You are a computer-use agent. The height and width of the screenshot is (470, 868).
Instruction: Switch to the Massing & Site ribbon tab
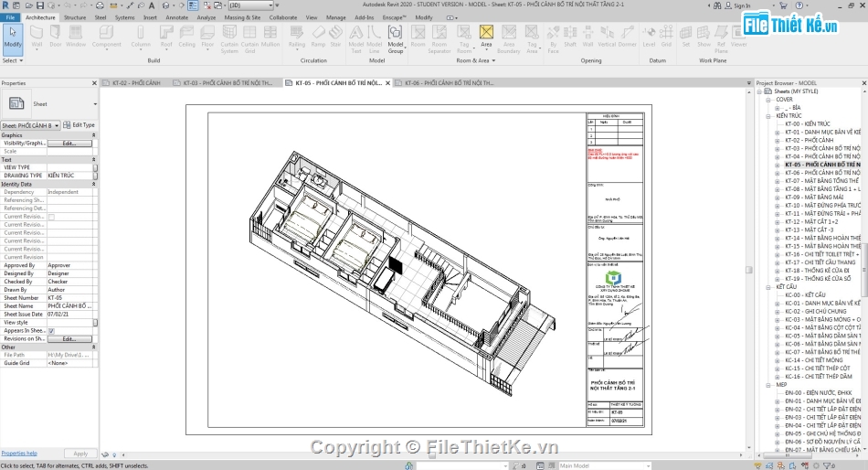[x=242, y=17]
